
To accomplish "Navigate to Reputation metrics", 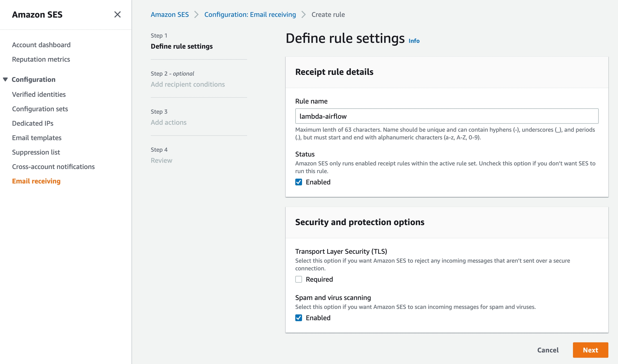I will [x=41, y=59].
